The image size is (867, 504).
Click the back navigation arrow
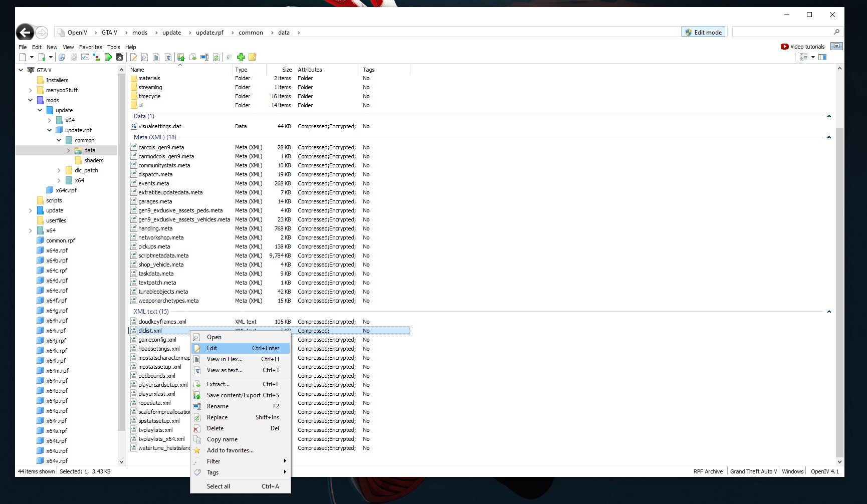(x=25, y=33)
